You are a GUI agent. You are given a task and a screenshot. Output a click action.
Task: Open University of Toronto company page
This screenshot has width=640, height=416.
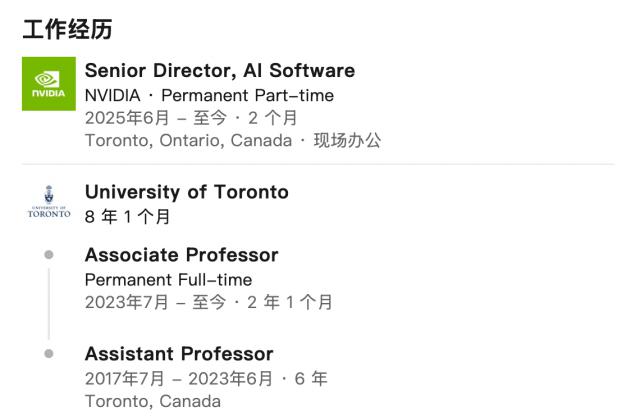[186, 192]
